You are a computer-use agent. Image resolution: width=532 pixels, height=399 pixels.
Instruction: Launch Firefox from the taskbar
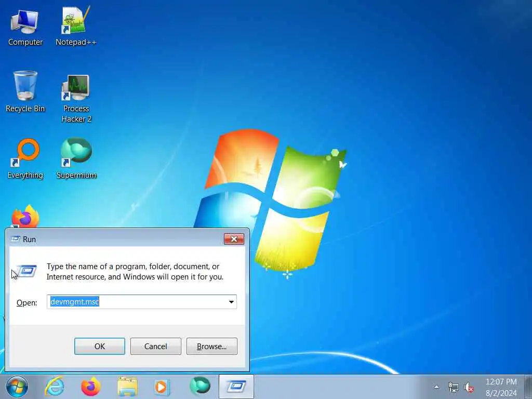pyautogui.click(x=91, y=387)
